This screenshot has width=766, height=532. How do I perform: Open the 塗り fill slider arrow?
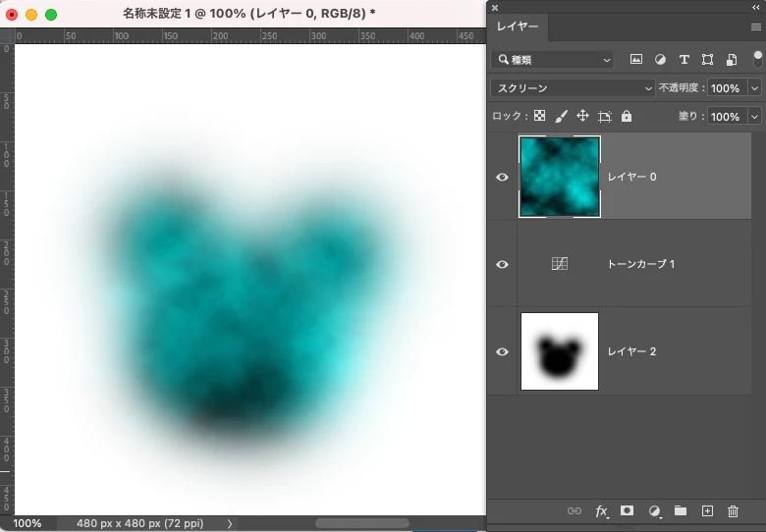(x=754, y=117)
